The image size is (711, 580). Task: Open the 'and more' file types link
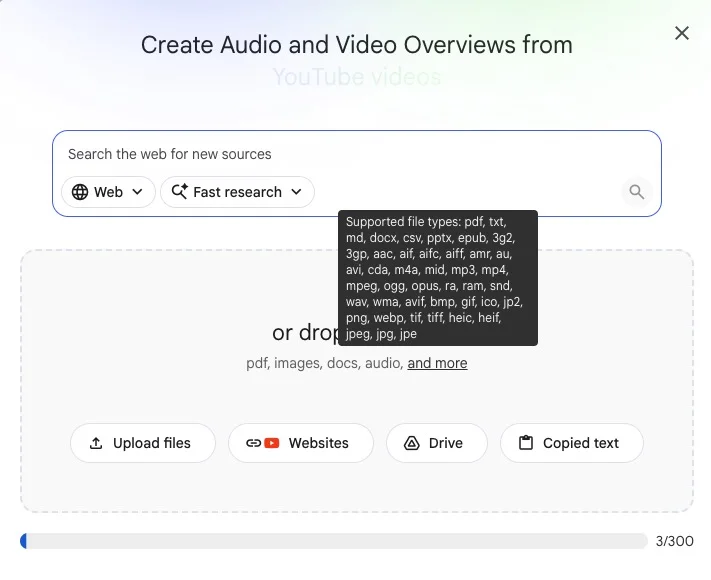[437, 363]
